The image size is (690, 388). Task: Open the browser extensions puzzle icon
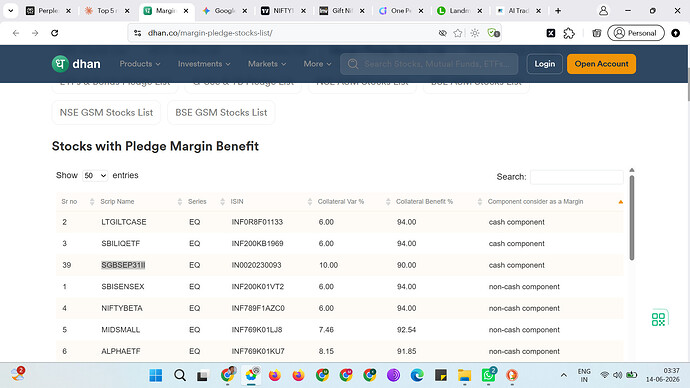pyautogui.click(x=569, y=33)
